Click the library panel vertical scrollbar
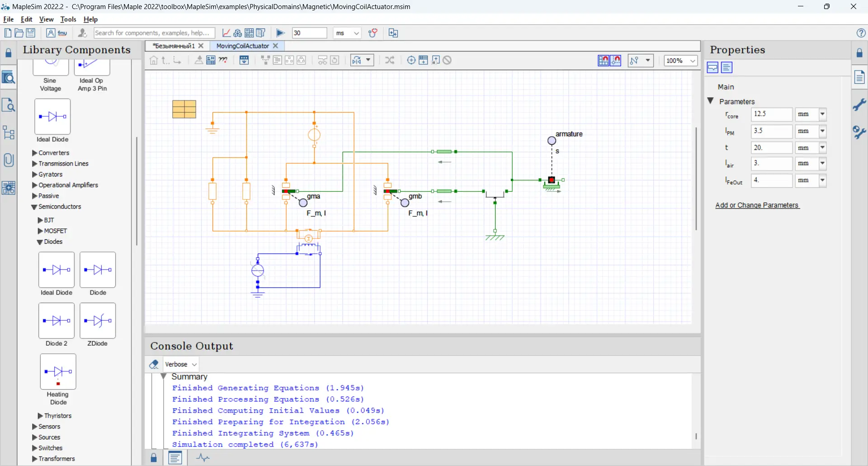Image resolution: width=868 pixels, height=466 pixels. pyautogui.click(x=137, y=190)
